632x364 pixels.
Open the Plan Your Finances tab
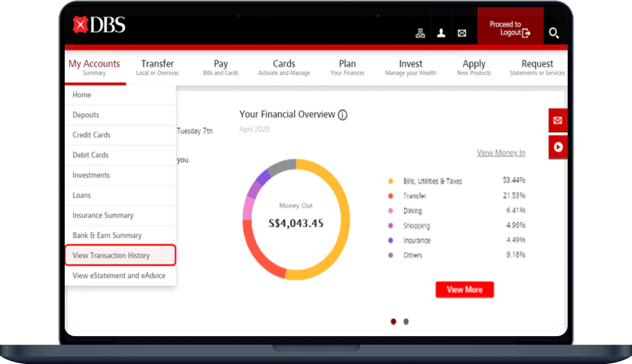(347, 67)
